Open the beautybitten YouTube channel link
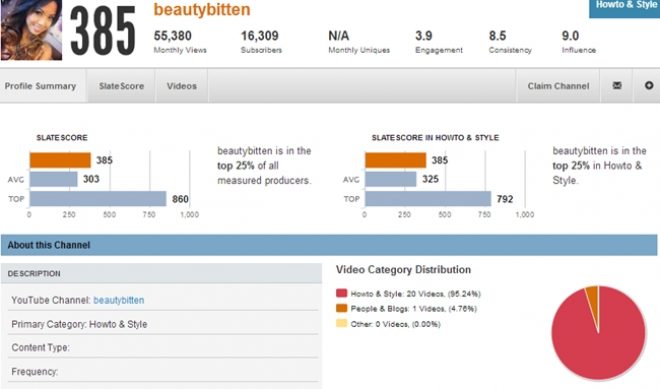 pos(119,300)
